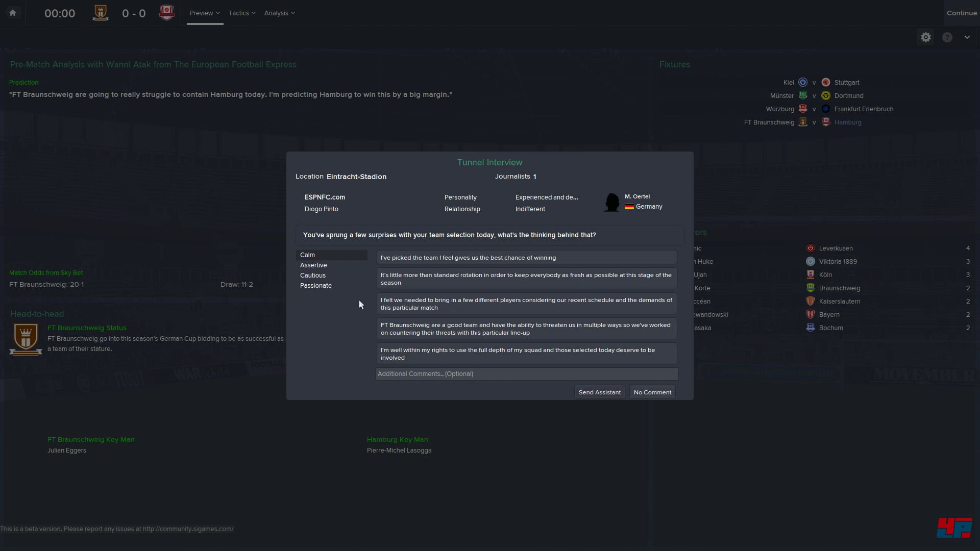The image size is (980, 551).
Task: Open the Analysis menu
Action: [x=279, y=13]
